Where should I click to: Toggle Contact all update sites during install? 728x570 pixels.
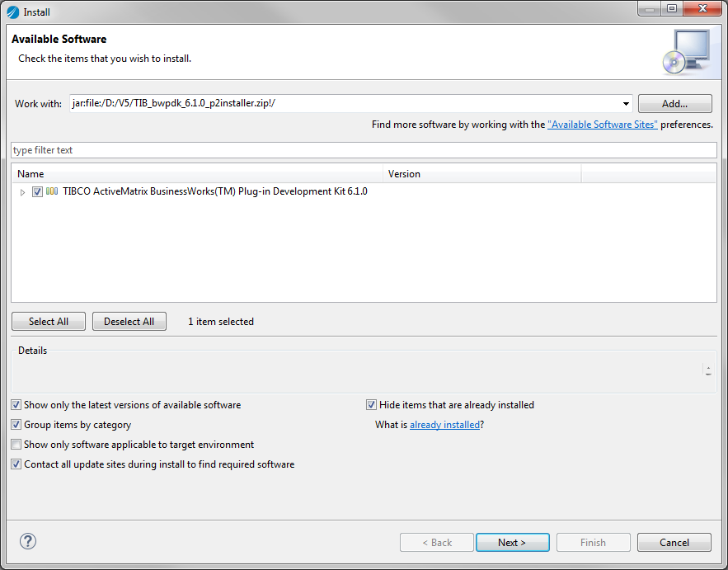[x=16, y=464]
